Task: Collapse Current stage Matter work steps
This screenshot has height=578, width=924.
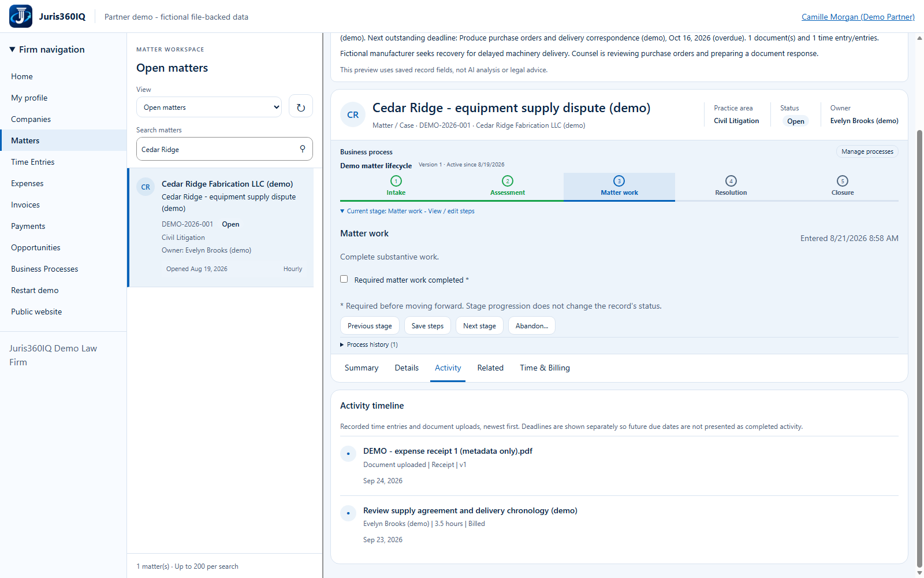Action: pyautogui.click(x=407, y=211)
